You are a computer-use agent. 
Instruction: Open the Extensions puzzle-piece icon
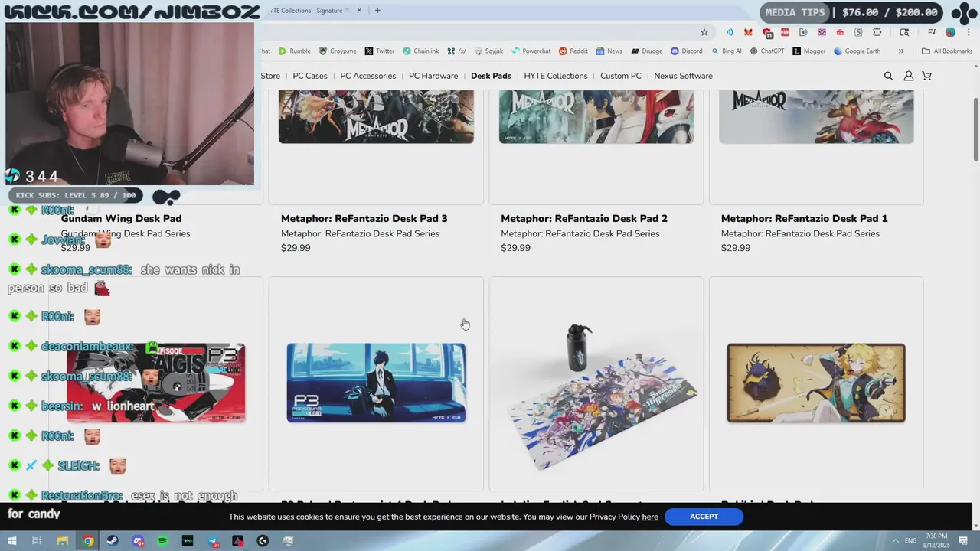(x=877, y=32)
